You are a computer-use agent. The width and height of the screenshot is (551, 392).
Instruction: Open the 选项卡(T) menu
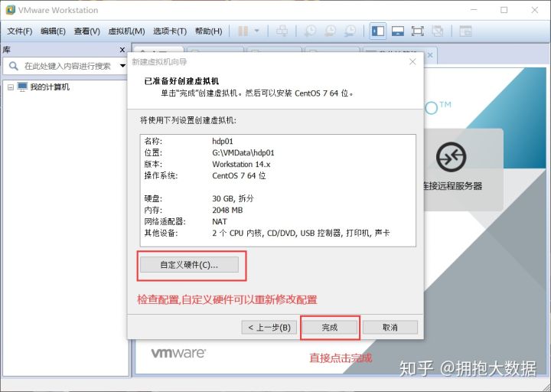(170, 31)
